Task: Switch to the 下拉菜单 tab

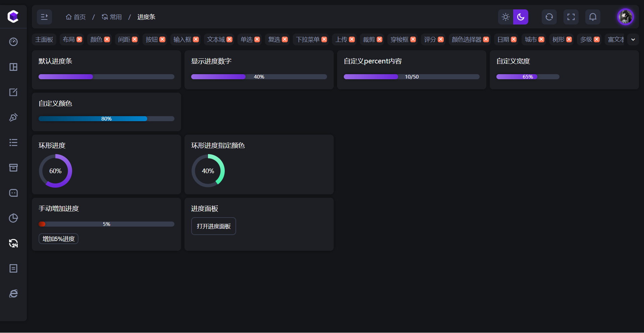Action: (x=308, y=40)
